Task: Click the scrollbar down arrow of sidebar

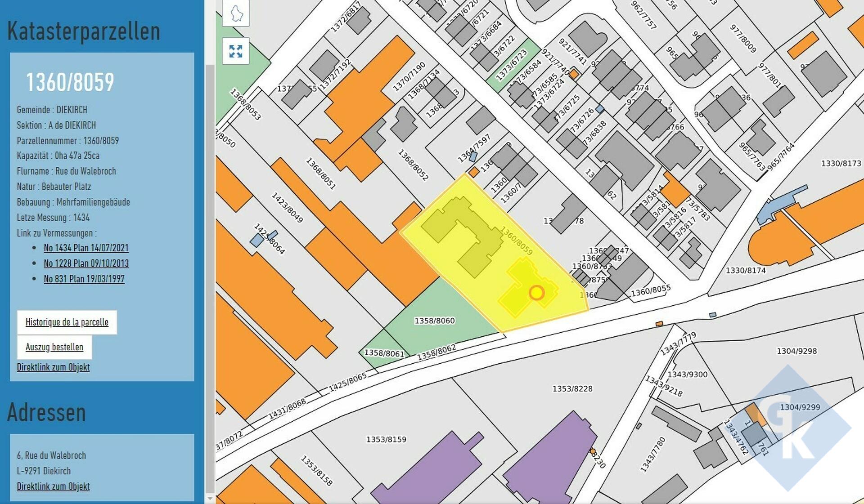Action: tap(210, 498)
